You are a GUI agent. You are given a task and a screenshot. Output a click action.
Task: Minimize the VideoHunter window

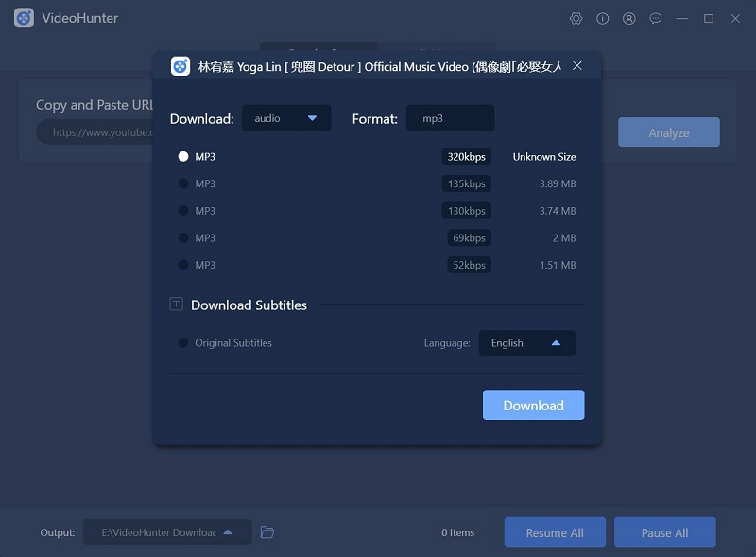tap(681, 18)
